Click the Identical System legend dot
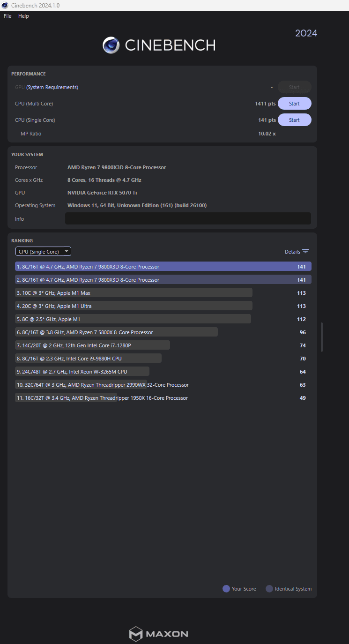Screen dimensions: 349x644 coord(269,589)
